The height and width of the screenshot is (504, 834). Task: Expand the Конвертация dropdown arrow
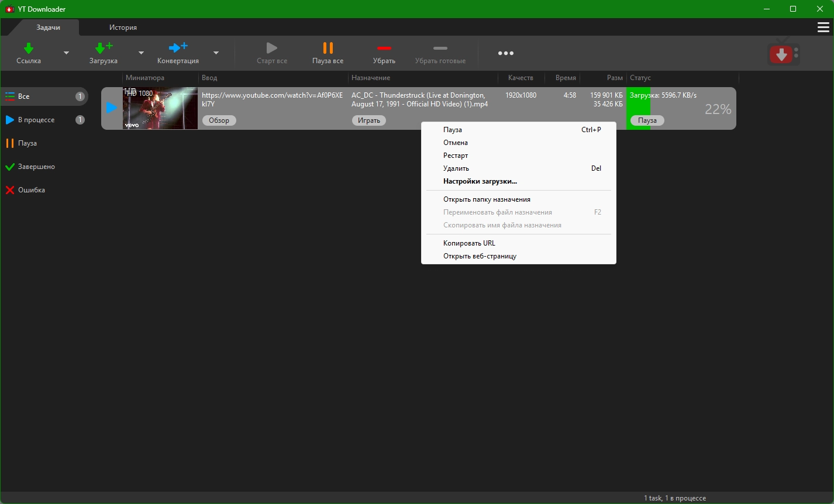(216, 53)
